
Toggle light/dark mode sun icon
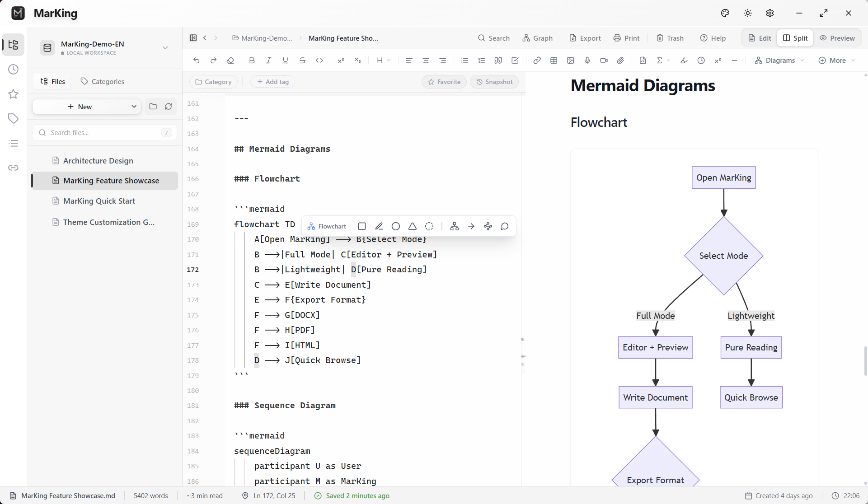click(x=748, y=13)
